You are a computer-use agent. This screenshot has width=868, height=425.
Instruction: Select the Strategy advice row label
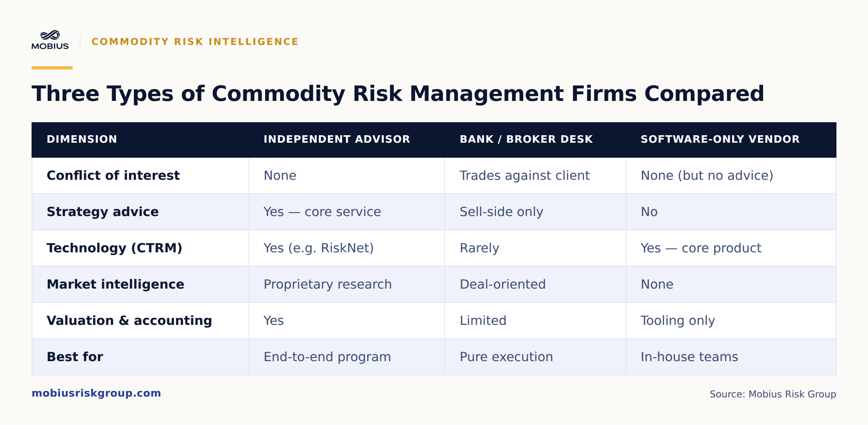click(103, 212)
